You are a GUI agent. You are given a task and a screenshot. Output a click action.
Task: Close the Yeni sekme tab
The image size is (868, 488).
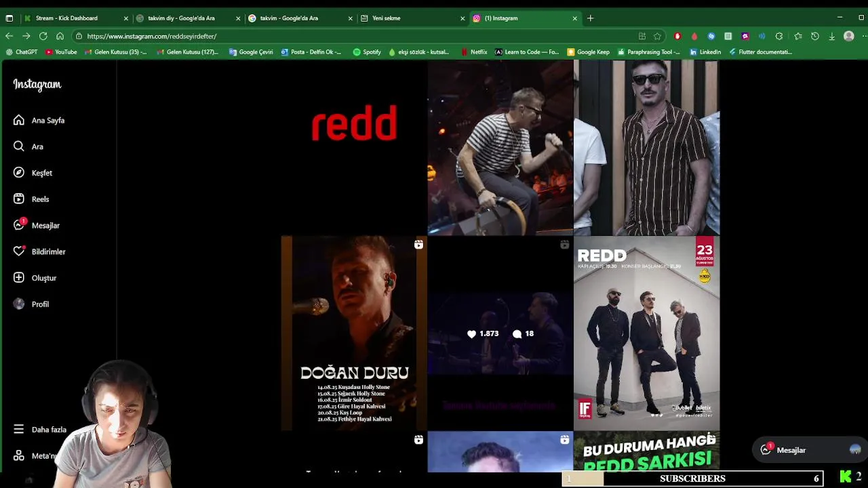462,18
